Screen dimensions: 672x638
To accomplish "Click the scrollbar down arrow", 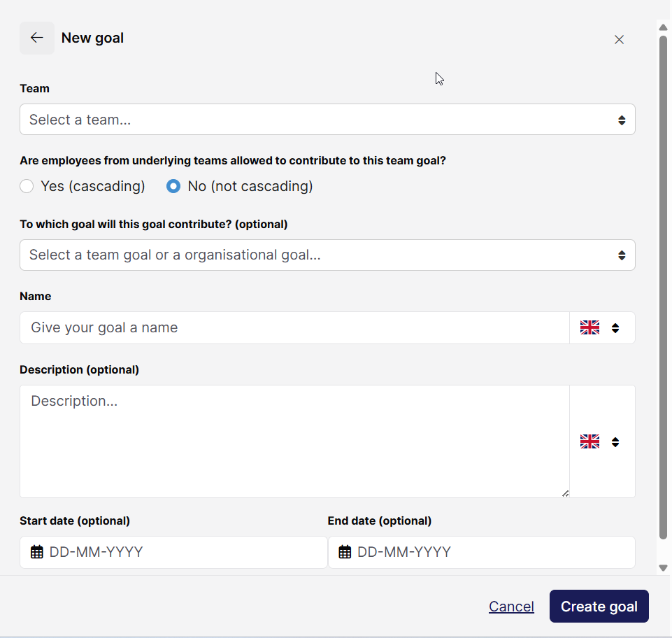I will 663,568.
